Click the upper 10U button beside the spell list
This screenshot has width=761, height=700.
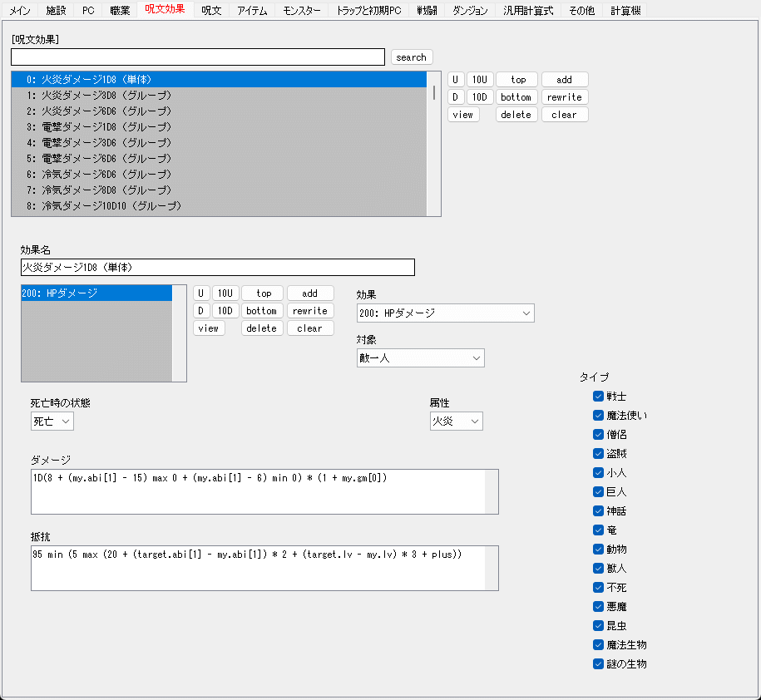pos(480,80)
